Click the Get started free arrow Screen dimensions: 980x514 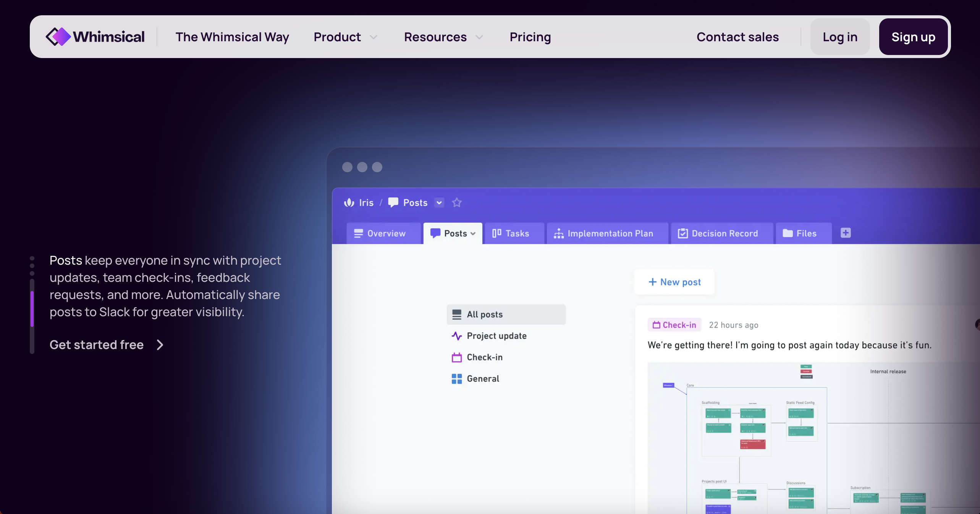pyautogui.click(x=160, y=345)
